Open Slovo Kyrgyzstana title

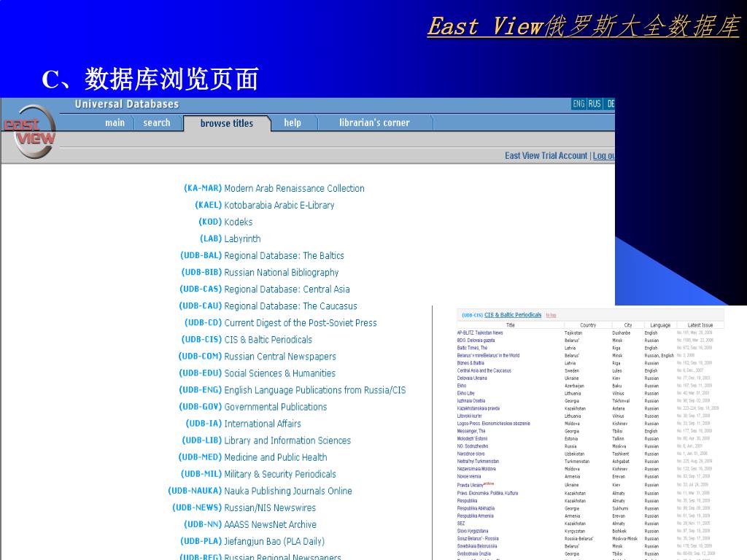(x=473, y=531)
